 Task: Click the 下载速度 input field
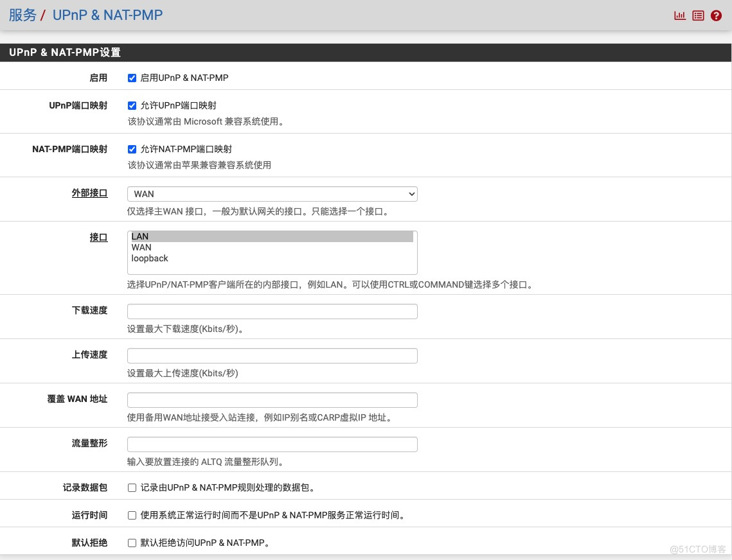click(272, 311)
